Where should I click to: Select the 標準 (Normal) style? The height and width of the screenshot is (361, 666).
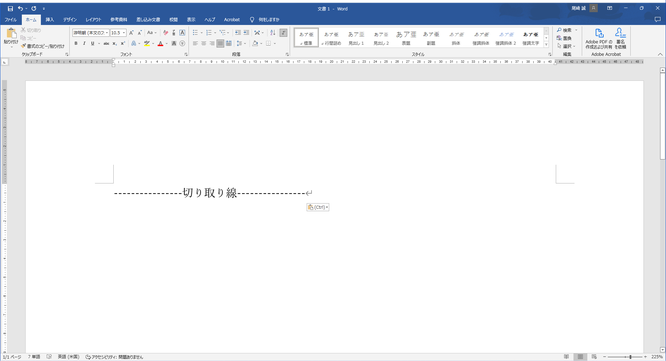pos(306,38)
